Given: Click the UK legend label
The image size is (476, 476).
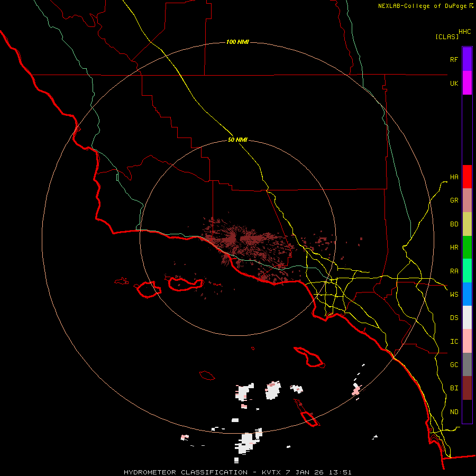Looking at the screenshot, I should pyautogui.click(x=454, y=83).
